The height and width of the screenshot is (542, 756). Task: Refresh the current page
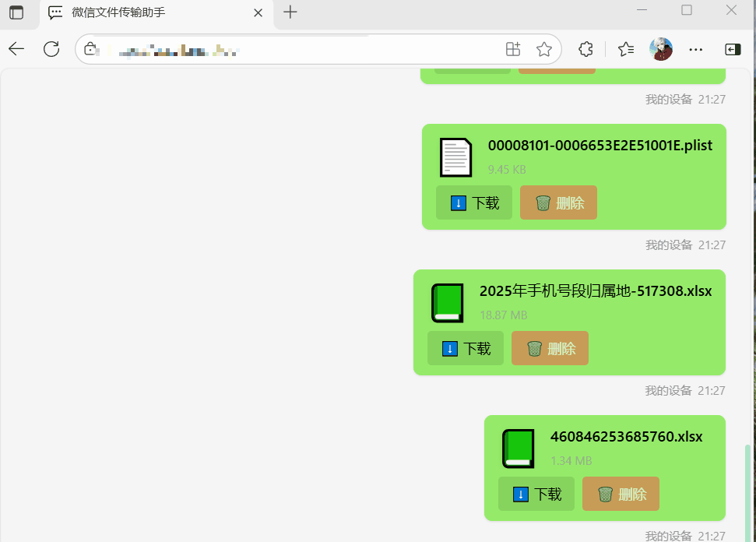(51, 49)
